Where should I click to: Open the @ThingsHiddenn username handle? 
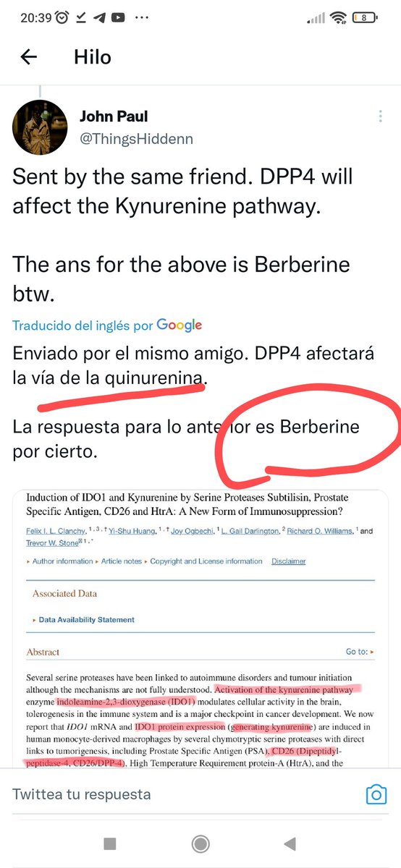pos(136,138)
